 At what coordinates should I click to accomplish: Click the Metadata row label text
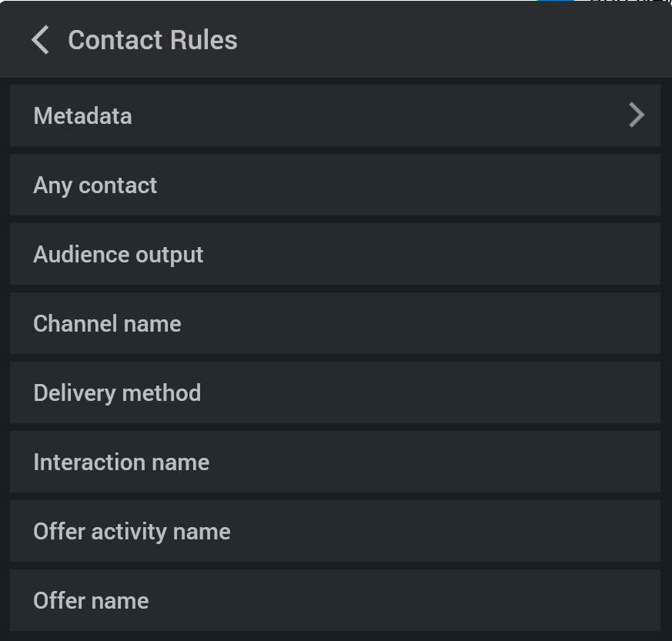(82, 116)
